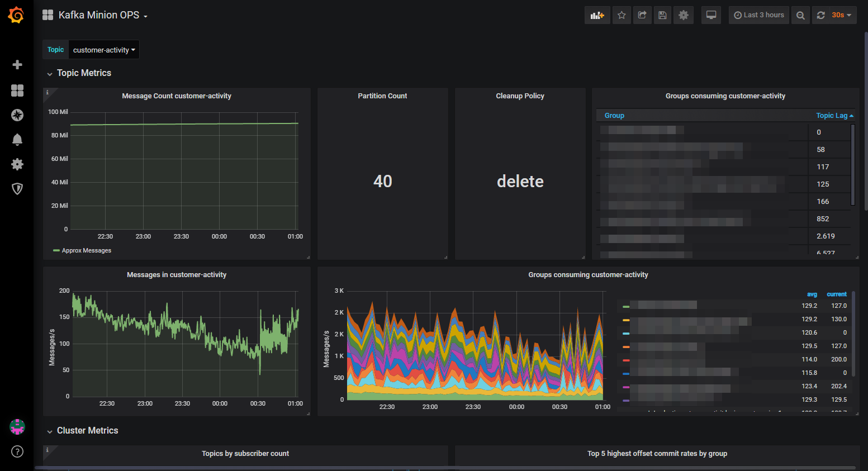Open the Create plus menu icon
Image resolution: width=868 pixels, height=471 pixels.
point(17,65)
